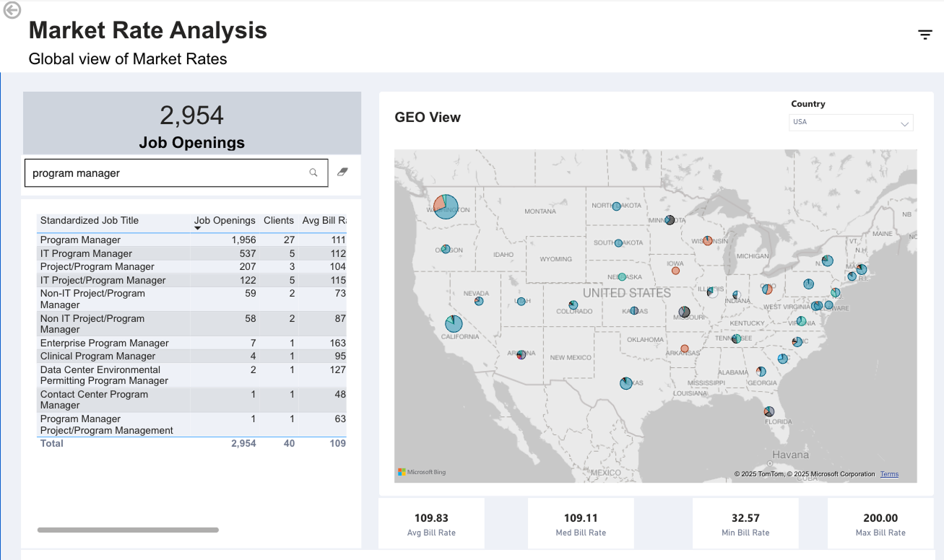944x560 pixels.
Task: Click the Max Bill Rate card
Action: [880, 525]
